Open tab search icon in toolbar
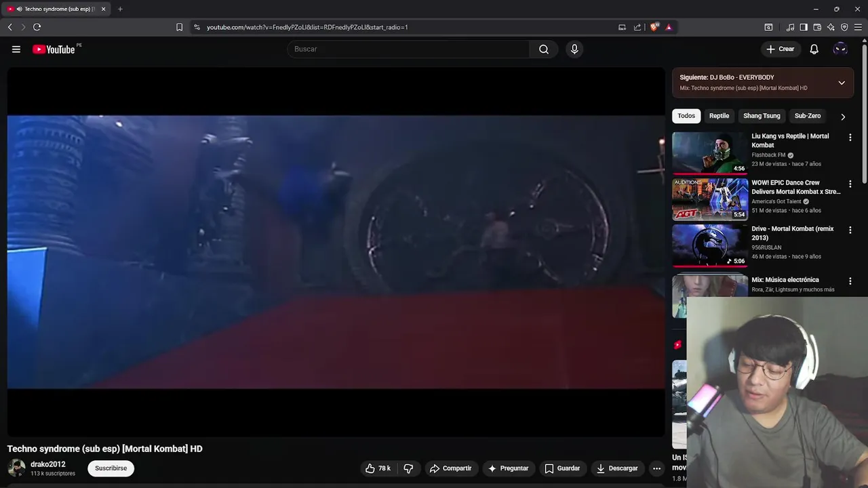Viewport: 868px width, 488px height. (768, 27)
